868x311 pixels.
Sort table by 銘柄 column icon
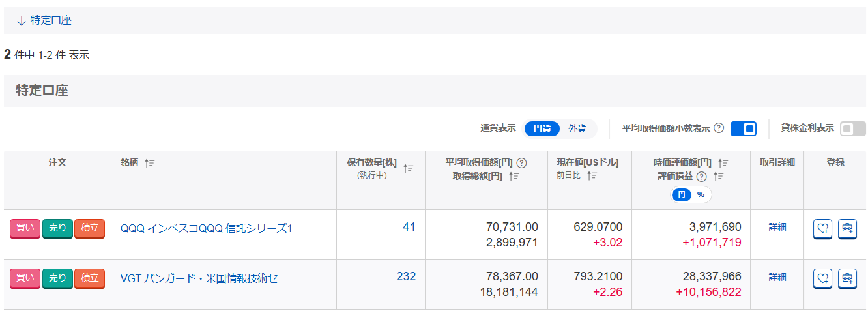149,163
